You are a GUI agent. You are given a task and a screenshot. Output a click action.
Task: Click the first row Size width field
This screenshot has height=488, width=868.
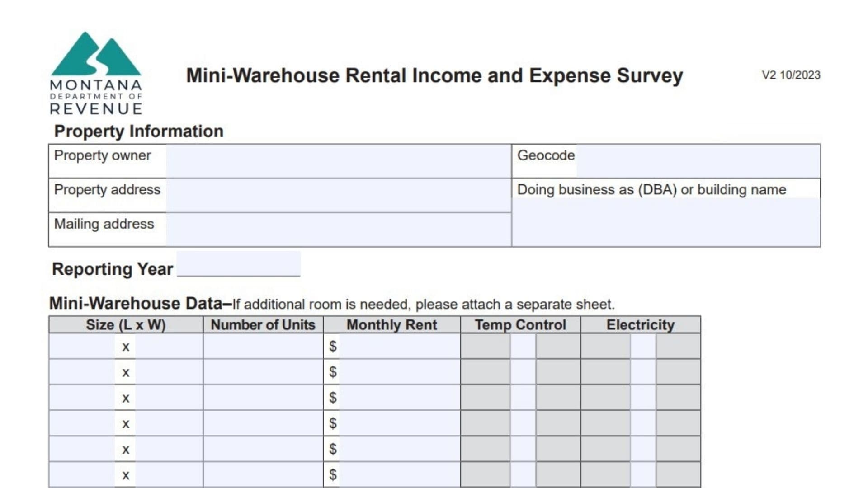click(x=169, y=347)
